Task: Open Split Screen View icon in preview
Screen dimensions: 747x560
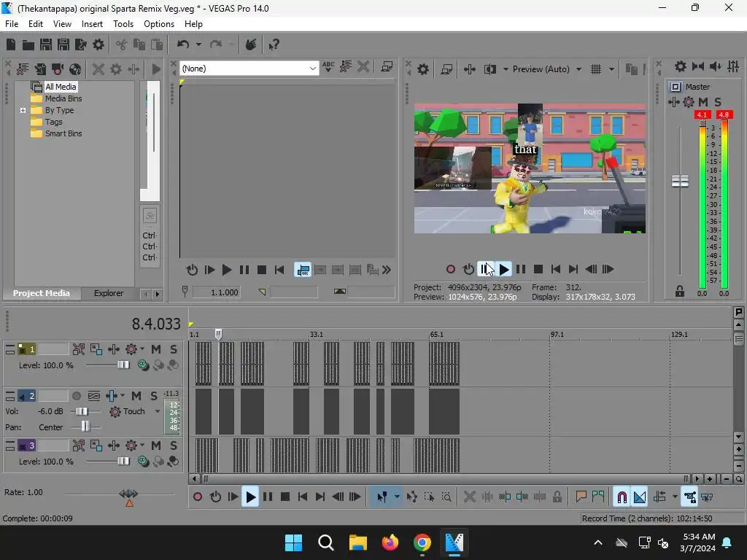Action: click(x=489, y=69)
